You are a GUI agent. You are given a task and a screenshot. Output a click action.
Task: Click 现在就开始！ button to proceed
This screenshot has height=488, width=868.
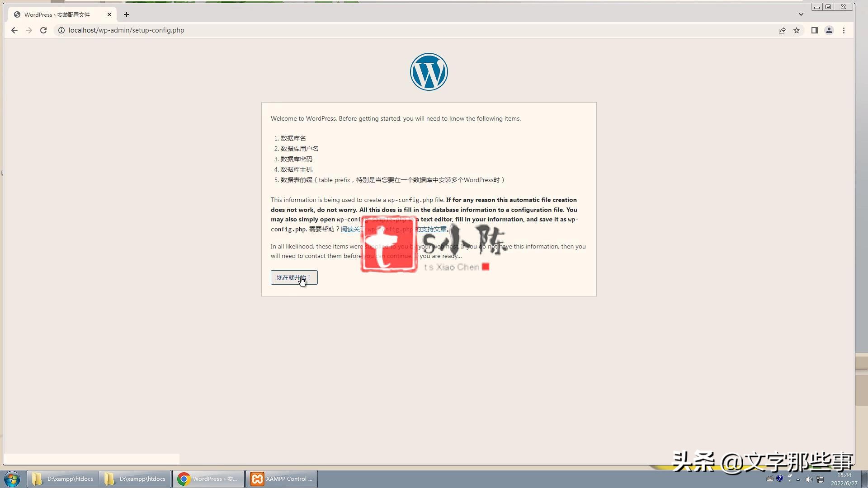click(294, 277)
